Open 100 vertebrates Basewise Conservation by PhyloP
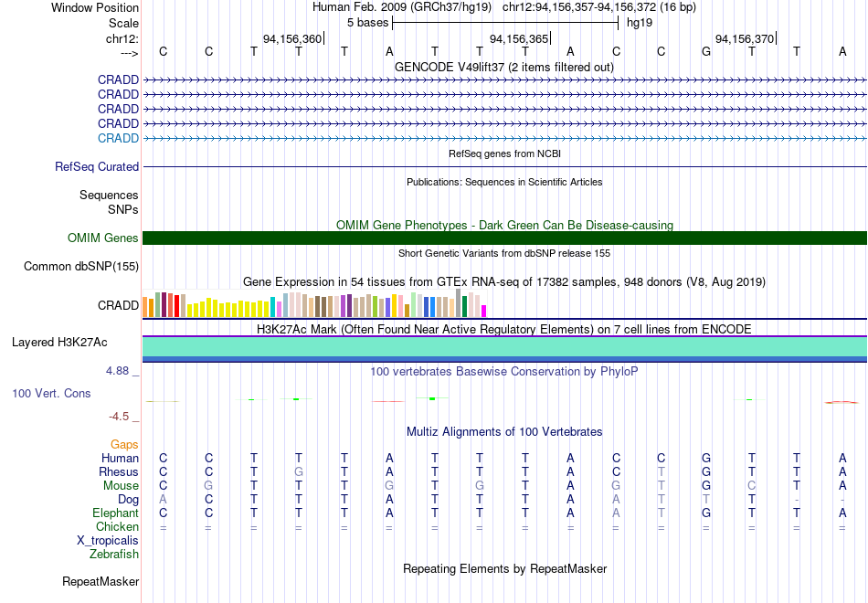868x603 pixels. click(x=504, y=372)
